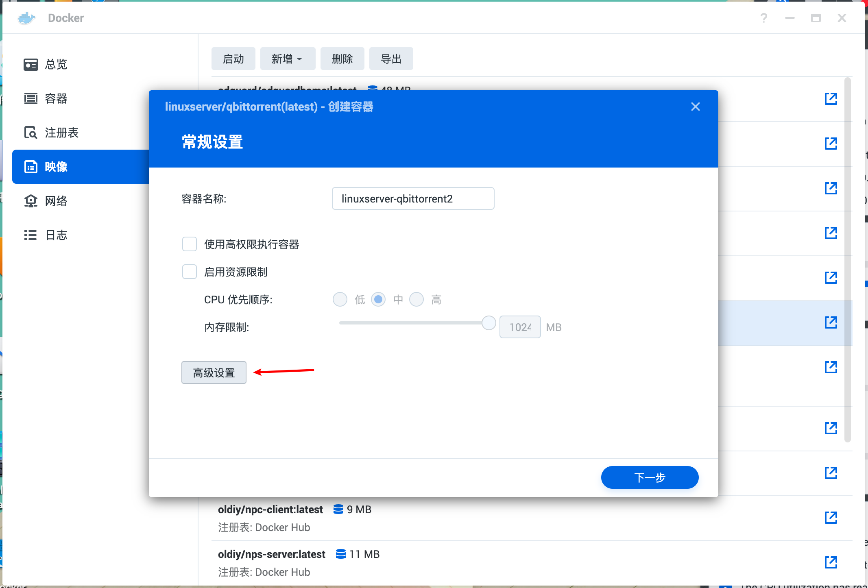
Task: Click the 启动 launch button
Action: click(233, 59)
